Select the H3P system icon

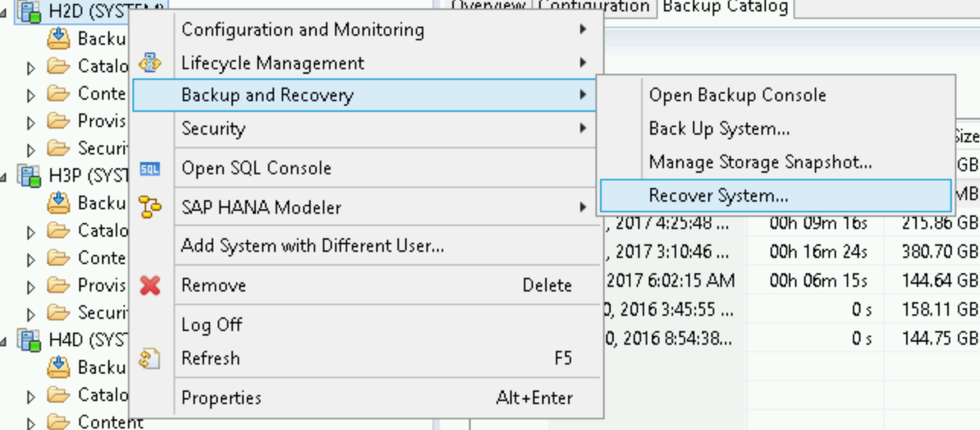pos(30,177)
